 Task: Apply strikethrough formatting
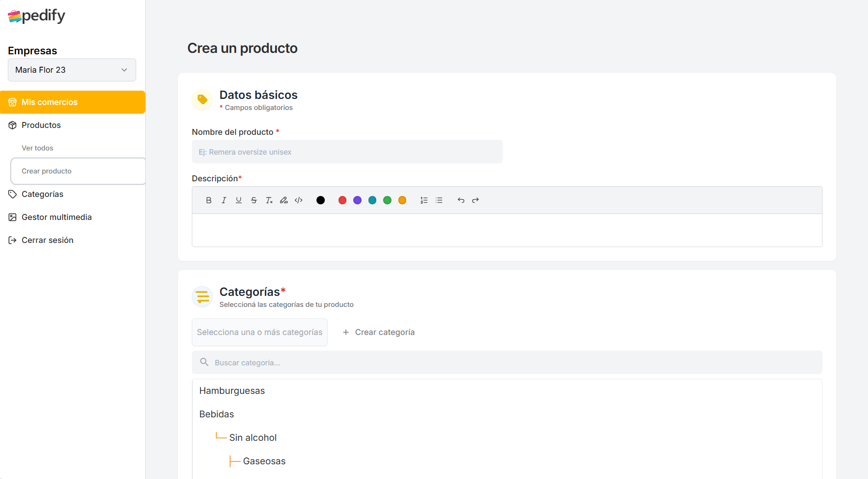point(254,200)
